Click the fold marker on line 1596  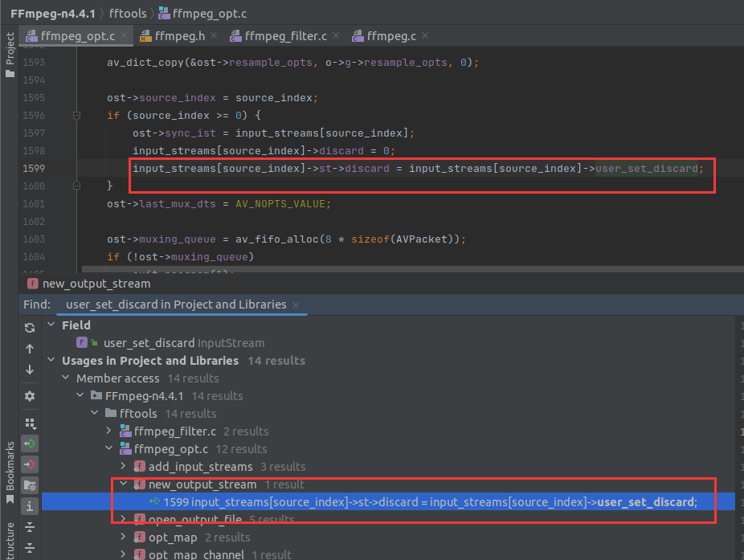click(x=76, y=116)
